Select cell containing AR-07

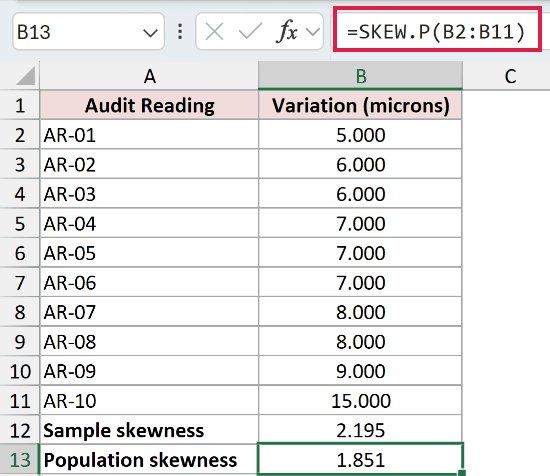pos(149,312)
